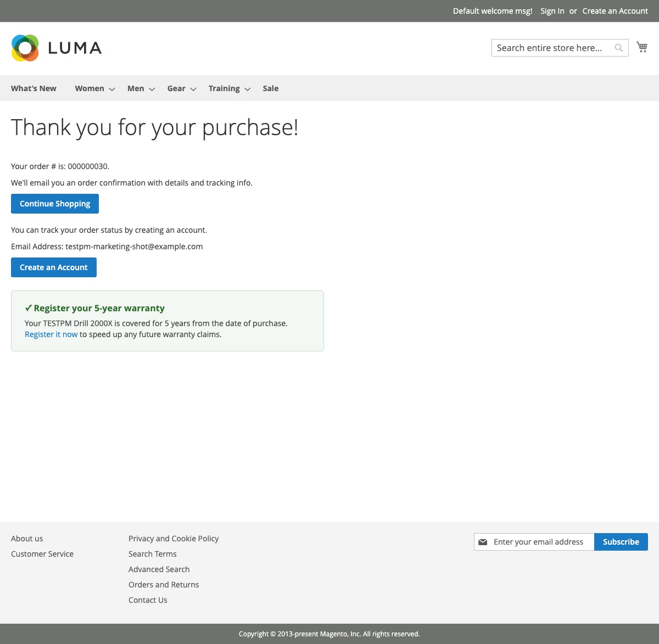Open the Search Terms link
The image size is (659, 644).
point(153,554)
